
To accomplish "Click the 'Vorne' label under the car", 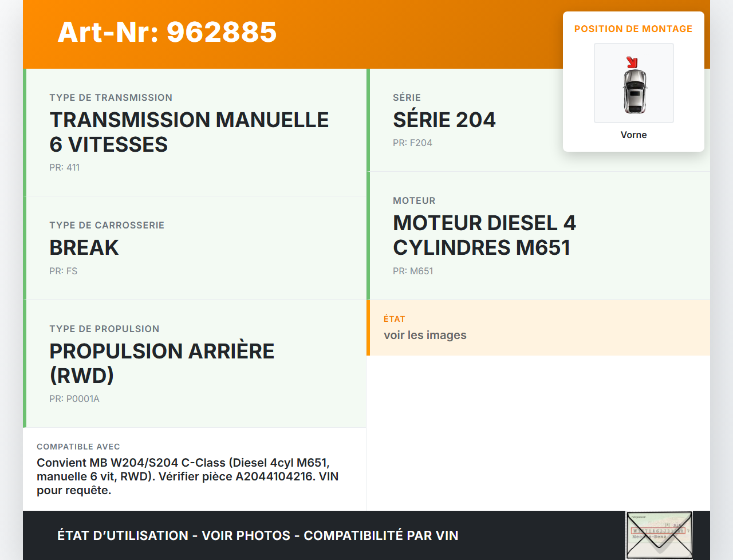I will [633, 135].
